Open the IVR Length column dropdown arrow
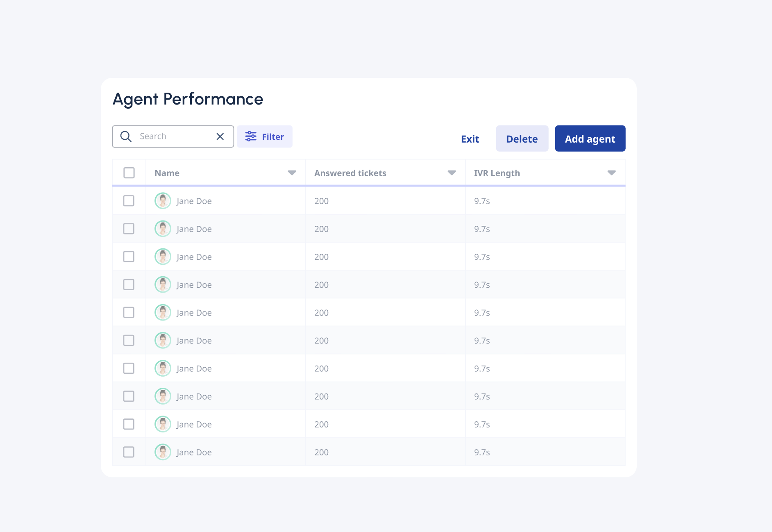 tap(611, 173)
